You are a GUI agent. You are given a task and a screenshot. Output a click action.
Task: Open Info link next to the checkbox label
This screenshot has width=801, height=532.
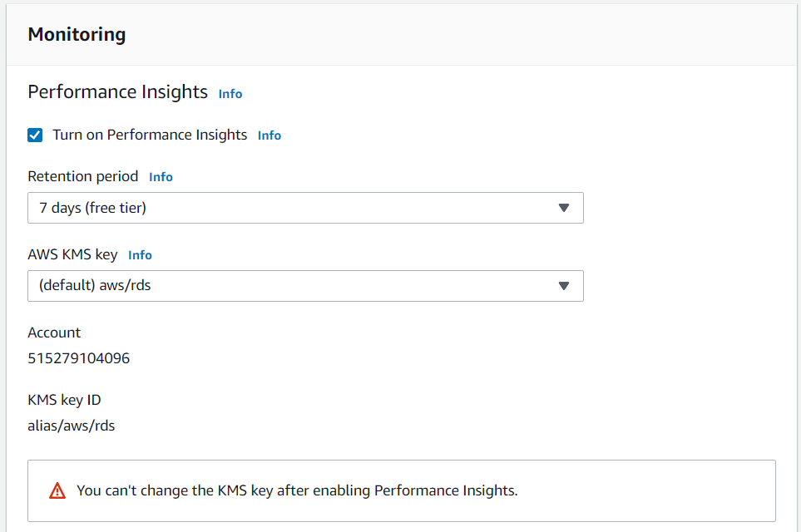coord(269,135)
